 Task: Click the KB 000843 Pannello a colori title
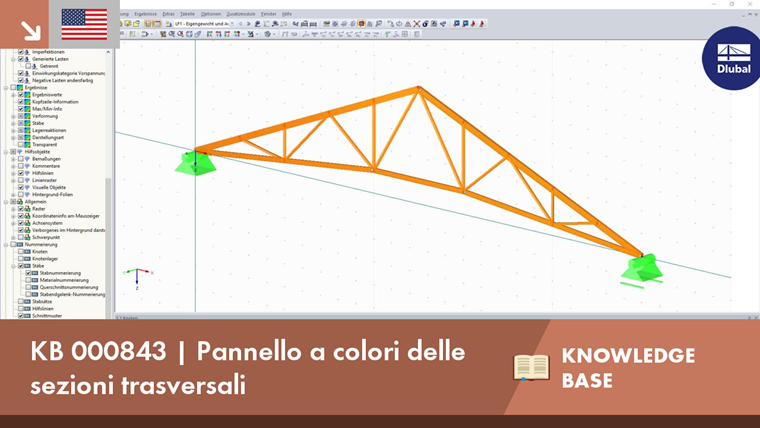point(248,368)
